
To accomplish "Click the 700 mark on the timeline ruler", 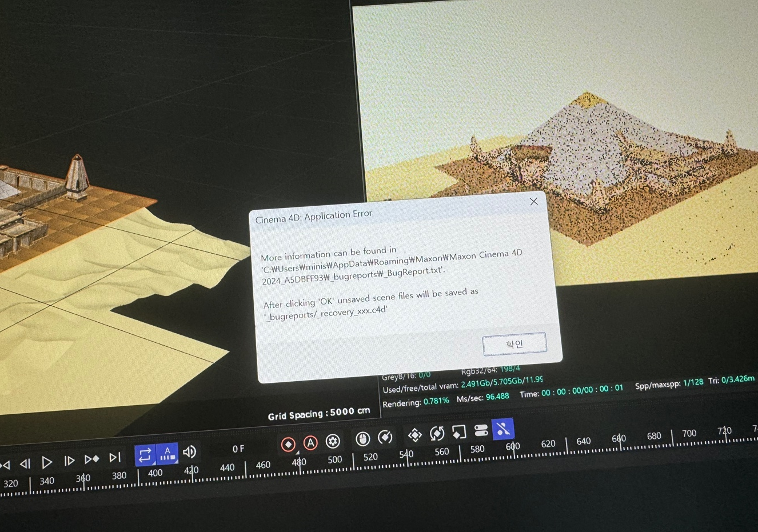I will (689, 433).
